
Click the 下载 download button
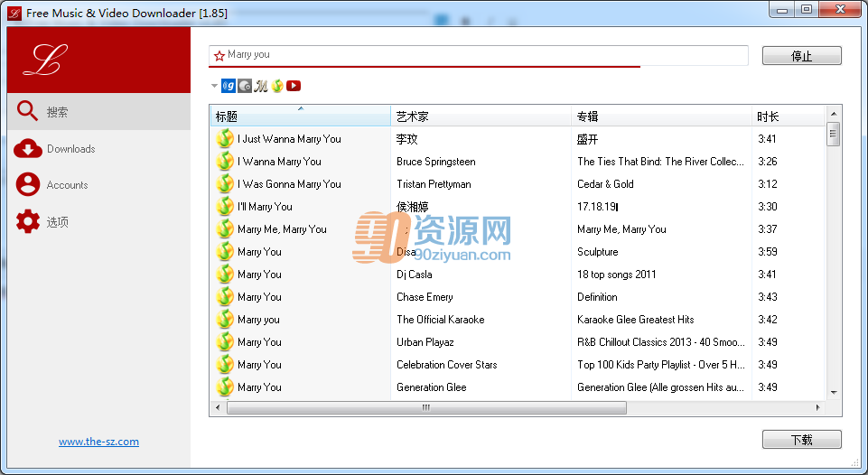[801, 440]
